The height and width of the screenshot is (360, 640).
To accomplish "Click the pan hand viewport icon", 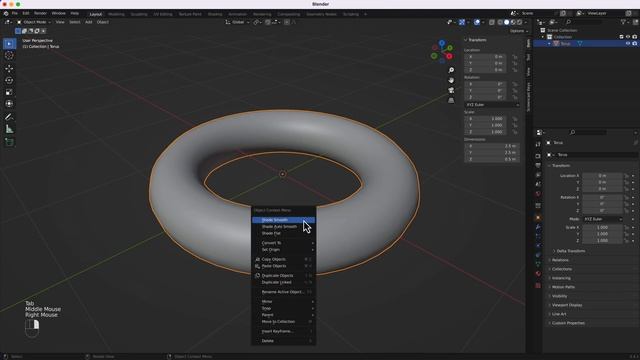I will tap(451, 80).
